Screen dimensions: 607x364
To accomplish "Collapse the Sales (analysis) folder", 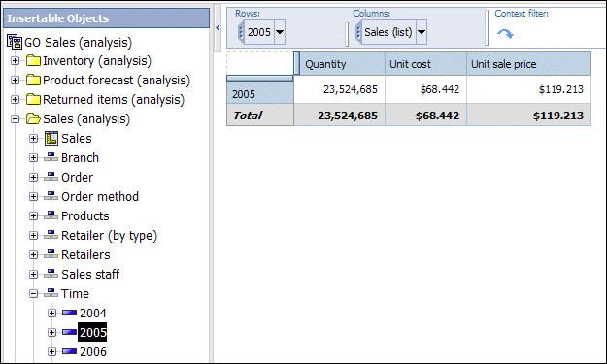I will [x=15, y=118].
